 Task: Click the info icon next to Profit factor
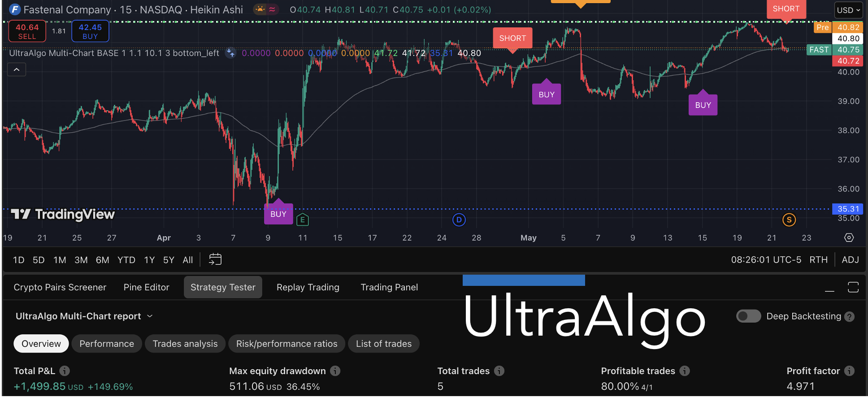tap(849, 371)
